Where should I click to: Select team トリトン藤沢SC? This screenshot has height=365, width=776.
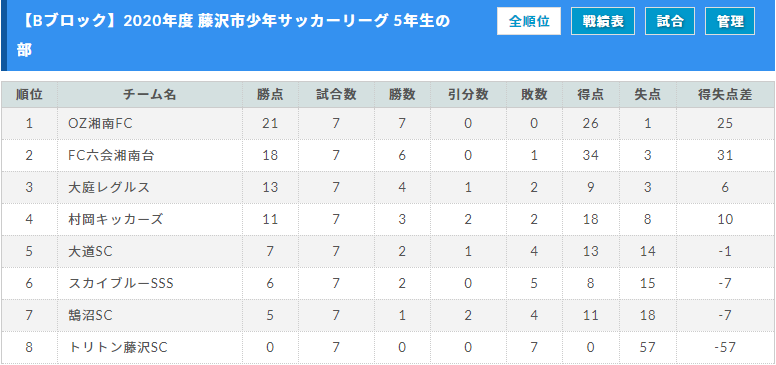[118, 347]
